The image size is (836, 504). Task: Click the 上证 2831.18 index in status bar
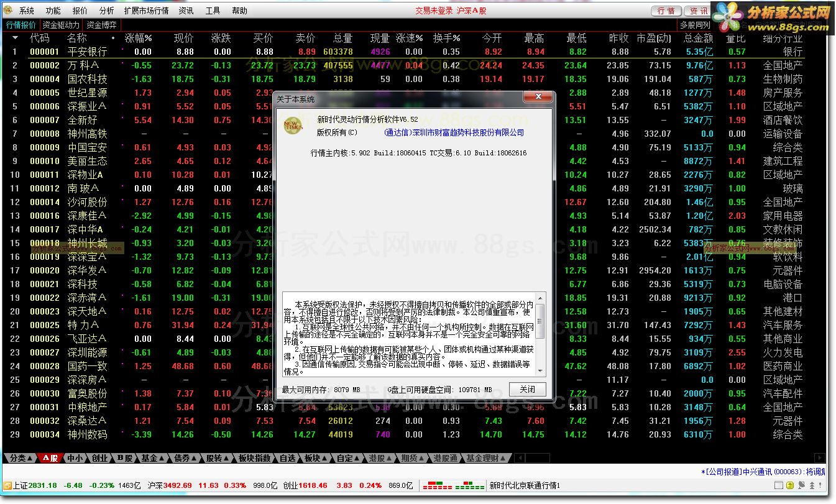click(x=35, y=485)
